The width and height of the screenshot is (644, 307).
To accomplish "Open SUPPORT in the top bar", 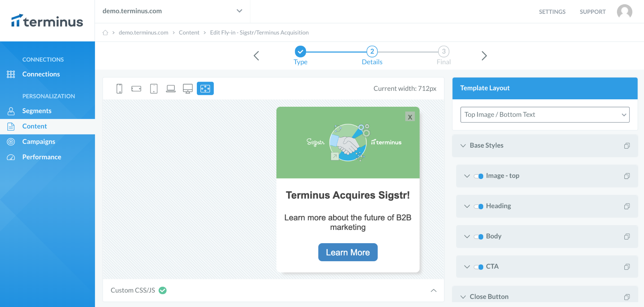I will [x=592, y=12].
